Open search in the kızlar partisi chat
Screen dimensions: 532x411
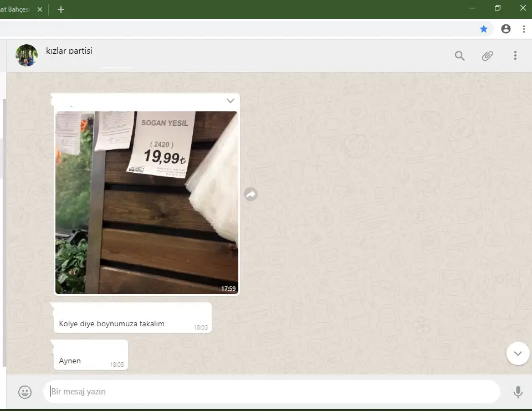tap(459, 55)
